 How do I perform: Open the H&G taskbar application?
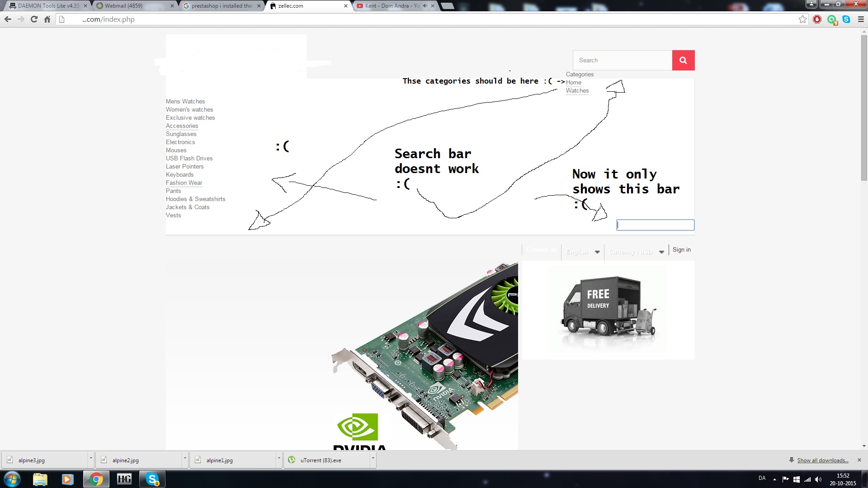(124, 479)
